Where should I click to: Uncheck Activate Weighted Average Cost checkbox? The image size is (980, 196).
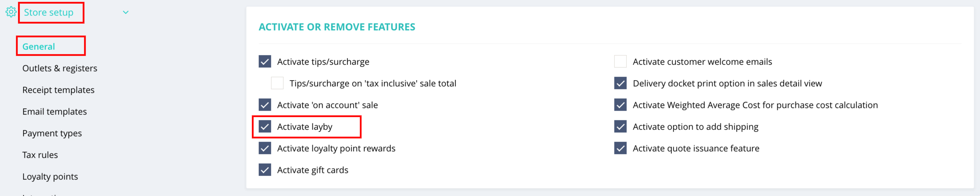[620, 105]
